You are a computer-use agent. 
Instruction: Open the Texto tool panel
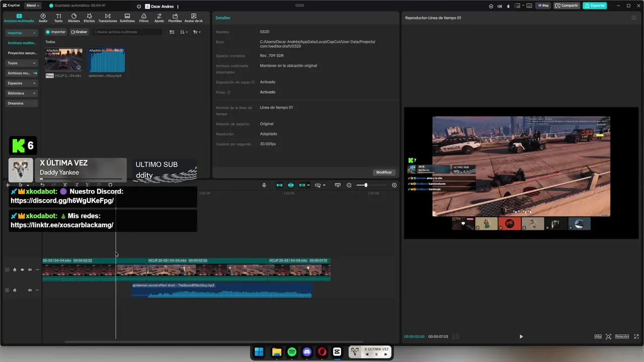[x=58, y=18]
